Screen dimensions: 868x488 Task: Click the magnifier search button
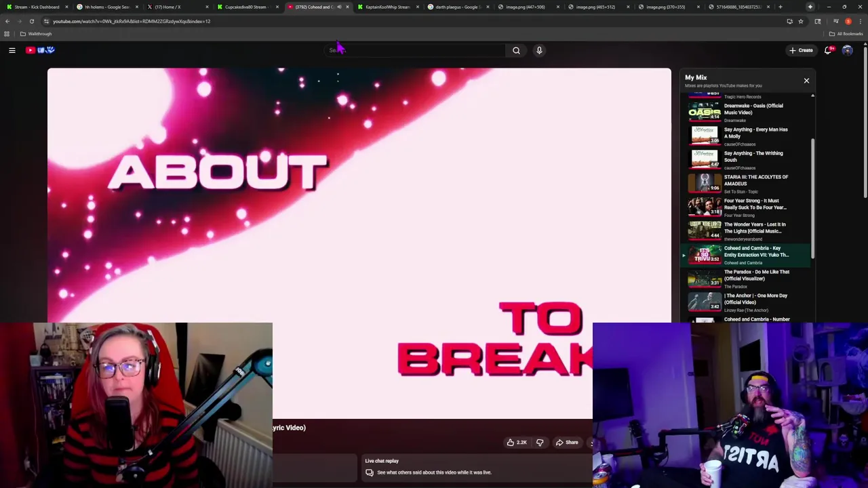pos(516,50)
